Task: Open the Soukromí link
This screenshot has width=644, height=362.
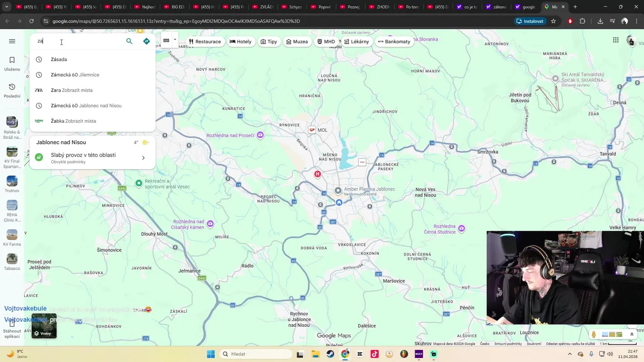Action: coord(534,344)
